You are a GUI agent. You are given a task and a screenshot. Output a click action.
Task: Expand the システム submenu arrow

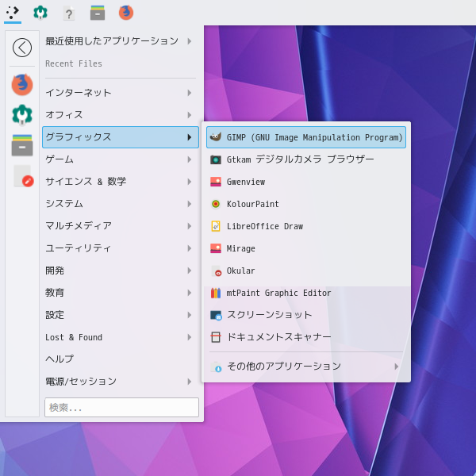(190, 204)
